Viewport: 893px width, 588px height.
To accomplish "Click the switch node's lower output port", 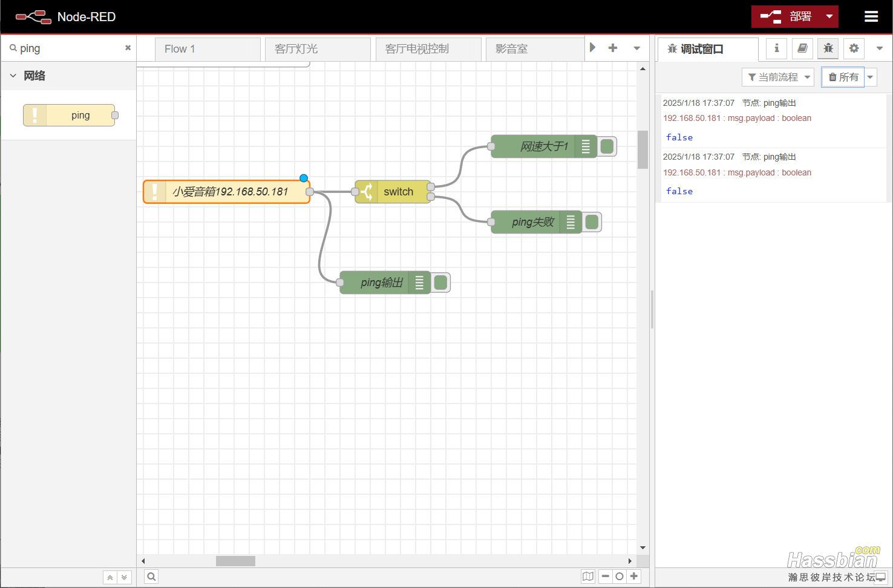I will coord(431,197).
